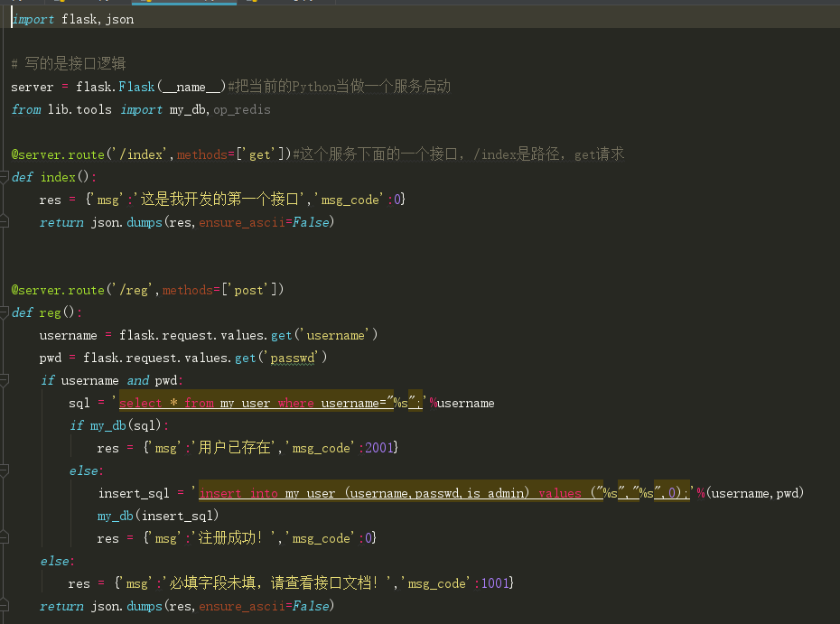Image resolution: width=840 pixels, height=624 pixels.
Task: Click '%(username,pwd)' tuple after insert SQL
Action: click(750, 493)
